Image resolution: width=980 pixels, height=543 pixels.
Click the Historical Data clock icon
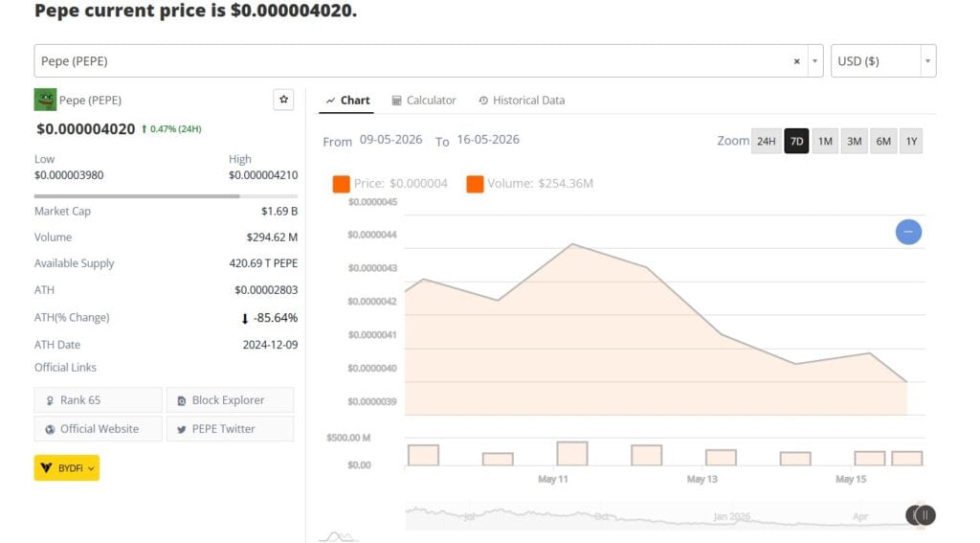click(x=483, y=101)
